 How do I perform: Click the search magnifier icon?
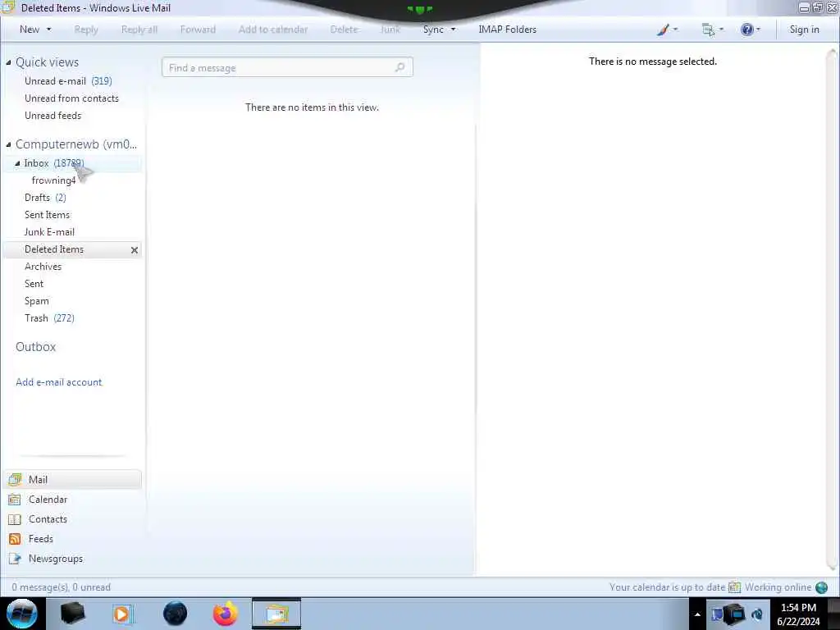[x=399, y=67]
